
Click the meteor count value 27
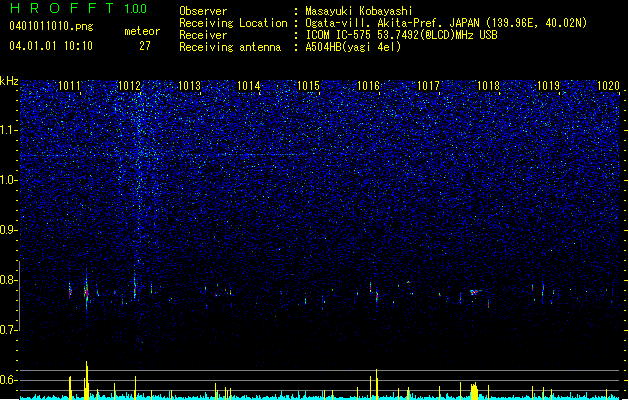pyautogui.click(x=145, y=46)
